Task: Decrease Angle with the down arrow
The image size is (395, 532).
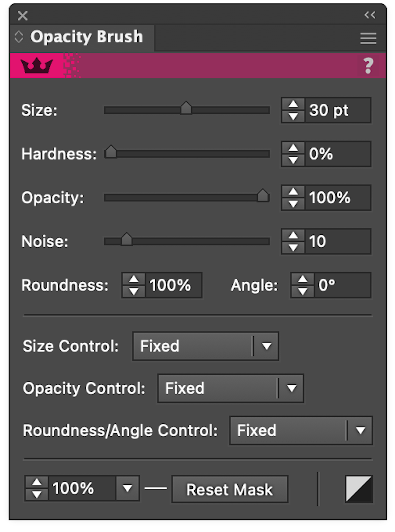Action: coord(303,292)
